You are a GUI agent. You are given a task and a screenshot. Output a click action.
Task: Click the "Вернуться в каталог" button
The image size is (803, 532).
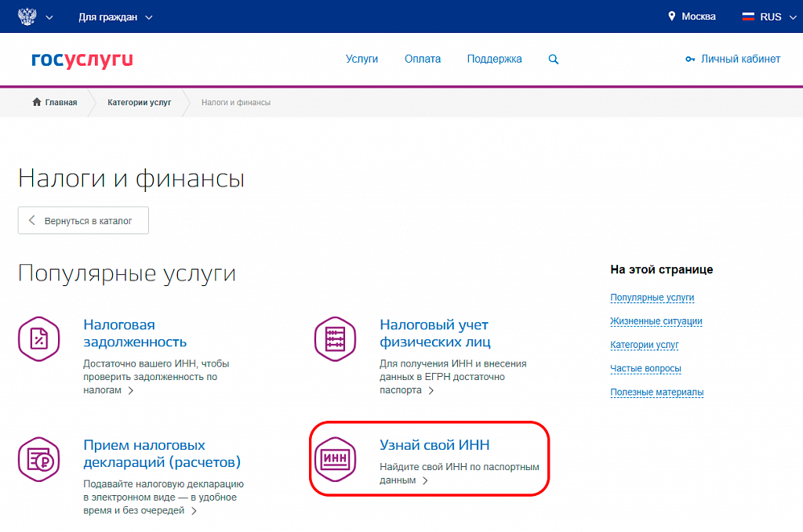pos(83,220)
